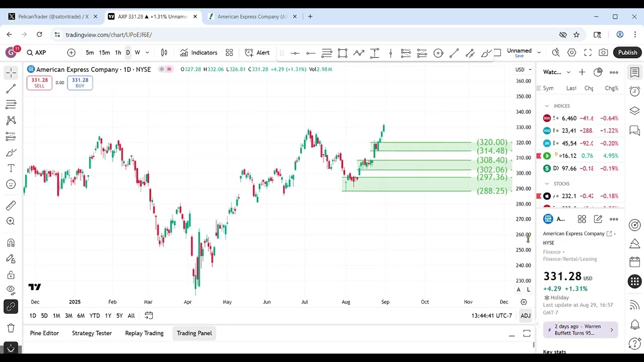Image resolution: width=644 pixels, height=362 pixels.
Task: Open the go to date calendar
Action: coord(149,316)
